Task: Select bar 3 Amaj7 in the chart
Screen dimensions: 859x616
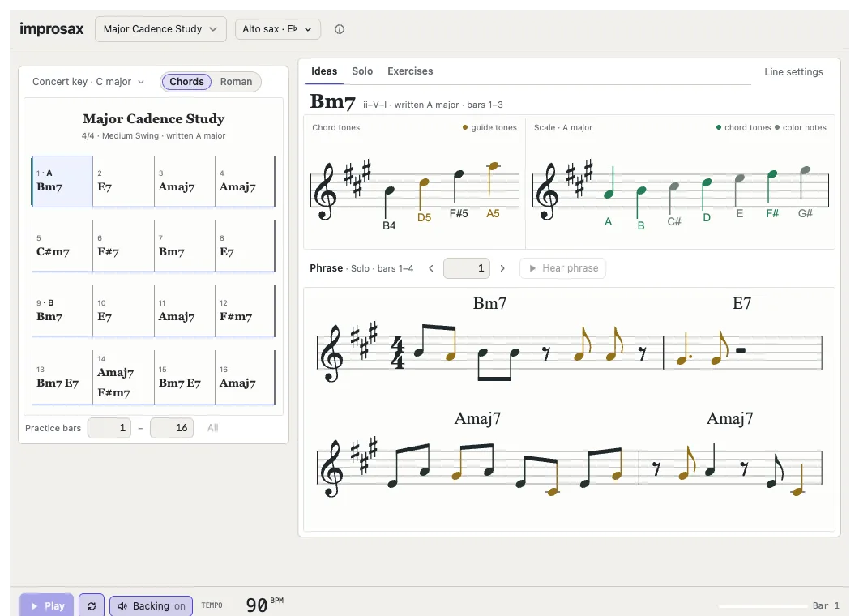Action: click(x=185, y=182)
